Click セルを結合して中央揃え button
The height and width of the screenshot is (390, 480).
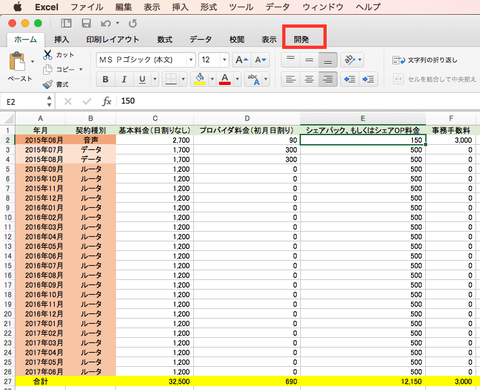[x=434, y=79]
